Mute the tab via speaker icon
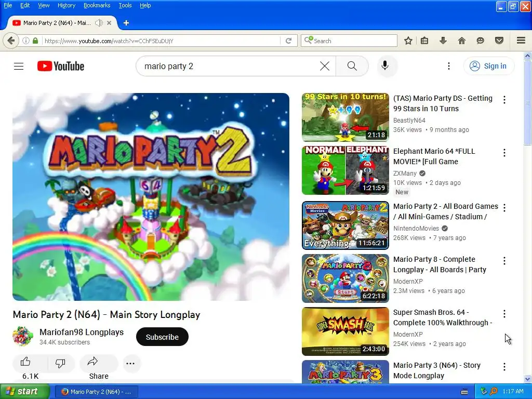 click(x=99, y=23)
